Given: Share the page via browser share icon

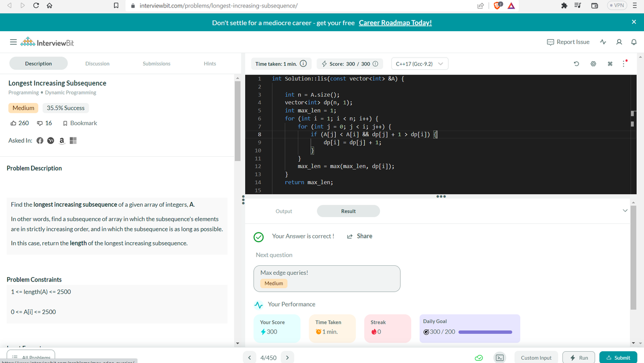Looking at the screenshot, I should 479,5.
